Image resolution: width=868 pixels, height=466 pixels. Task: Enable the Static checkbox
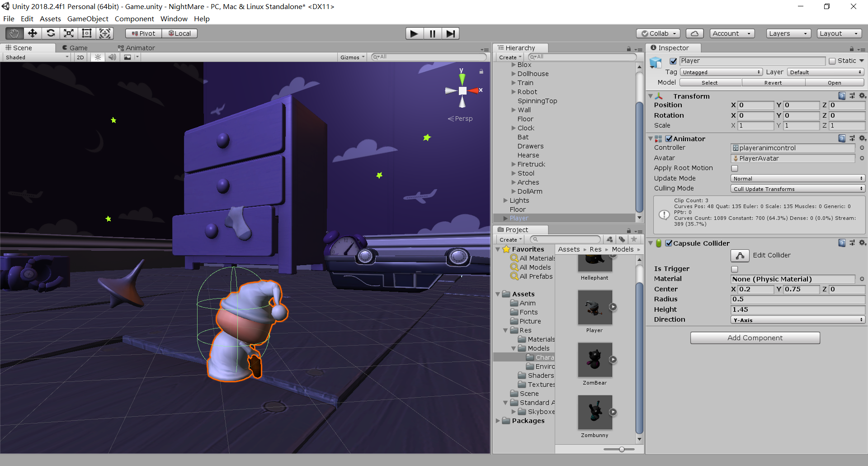coord(832,61)
